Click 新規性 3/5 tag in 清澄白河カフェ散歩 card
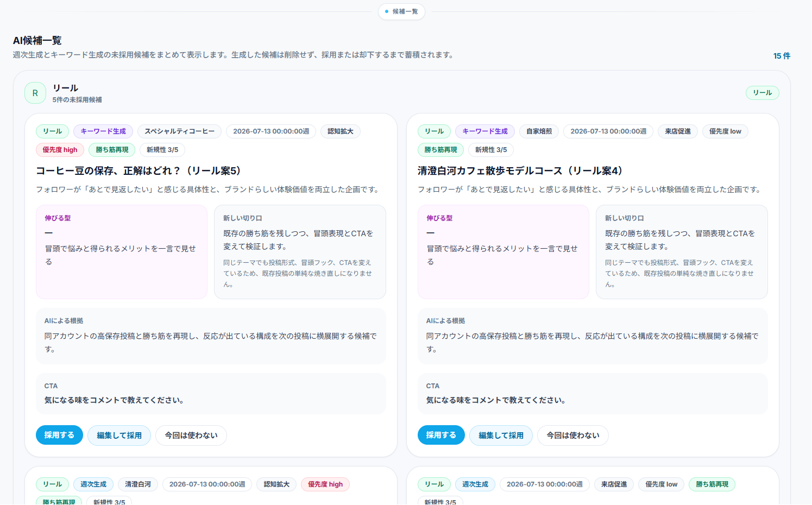 coord(491,150)
